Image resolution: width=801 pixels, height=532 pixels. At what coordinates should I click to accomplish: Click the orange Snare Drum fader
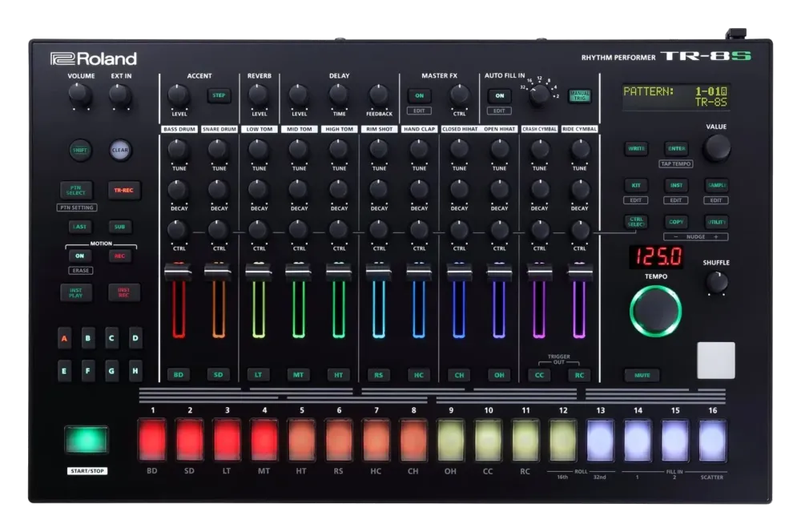218,272
